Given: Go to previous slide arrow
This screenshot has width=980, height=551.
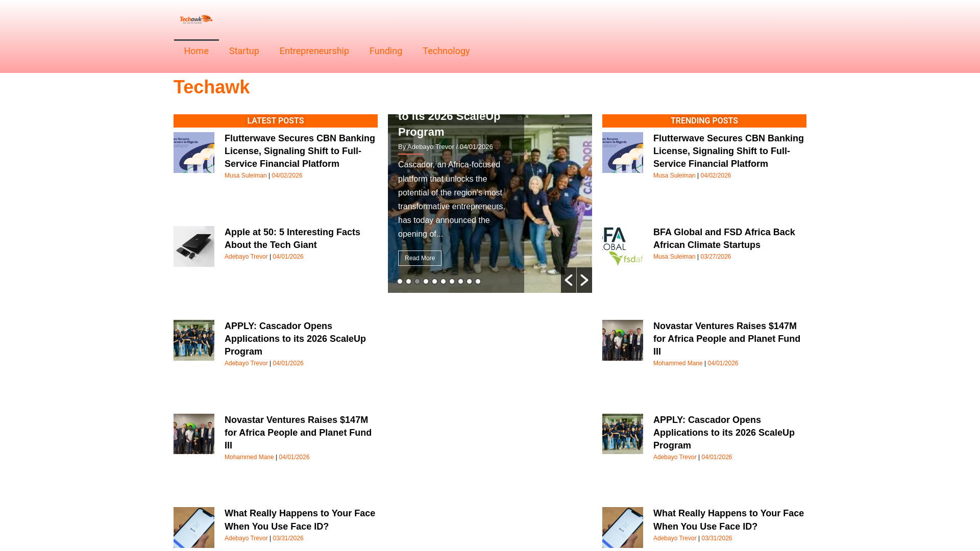Looking at the screenshot, I should (x=569, y=280).
